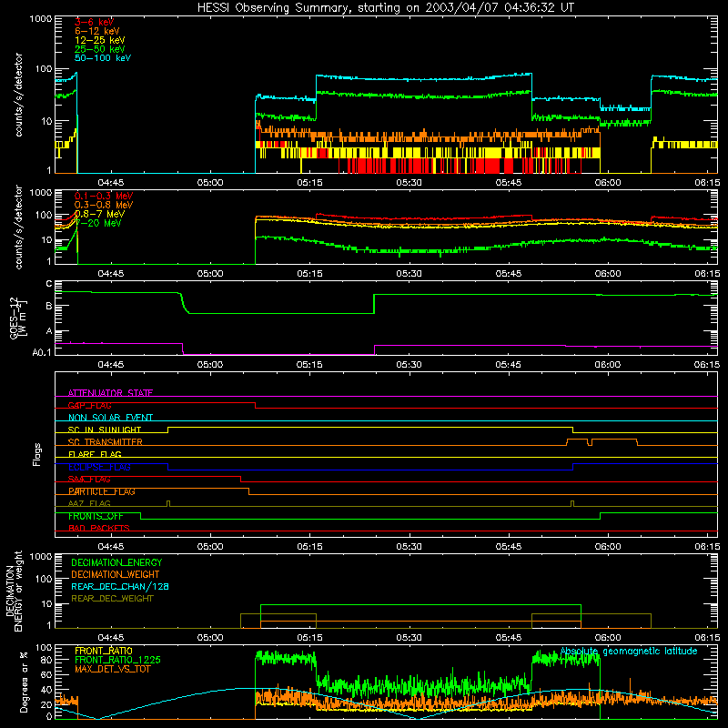The image size is (728, 728).
Task: Click the 'A0.1' tick label on GOES axis
Action: [x=41, y=352]
